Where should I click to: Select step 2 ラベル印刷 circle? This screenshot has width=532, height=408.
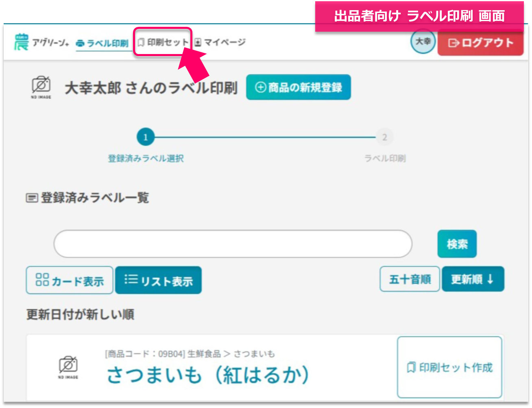(384, 137)
